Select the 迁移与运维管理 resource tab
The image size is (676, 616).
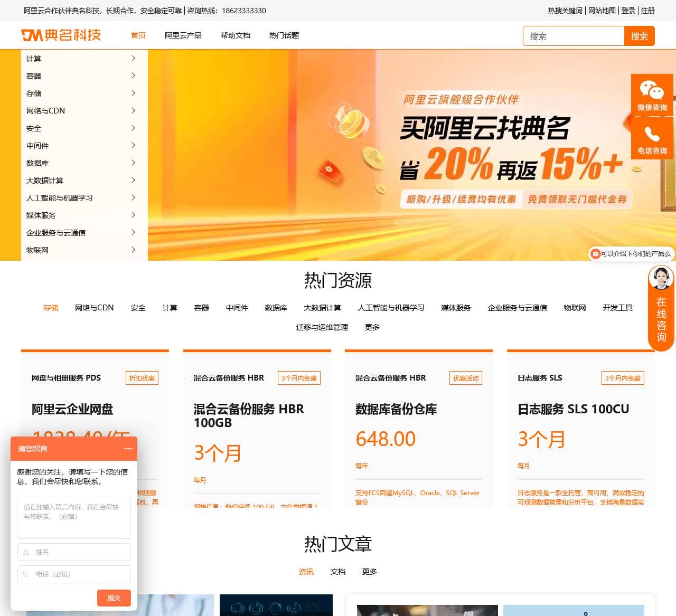click(322, 327)
